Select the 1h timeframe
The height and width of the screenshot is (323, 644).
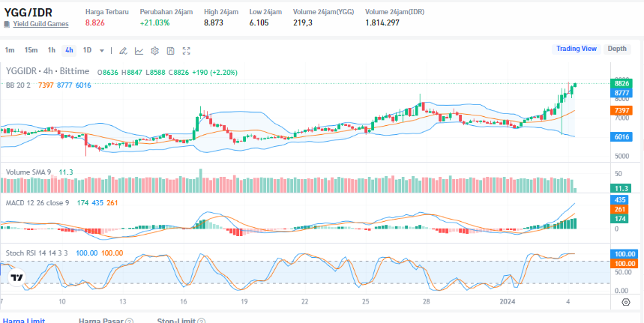pos(51,50)
